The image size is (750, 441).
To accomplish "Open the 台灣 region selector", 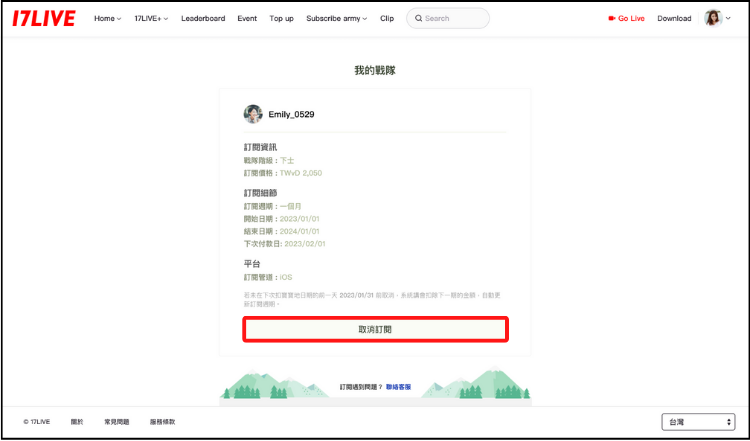I will pos(698,422).
